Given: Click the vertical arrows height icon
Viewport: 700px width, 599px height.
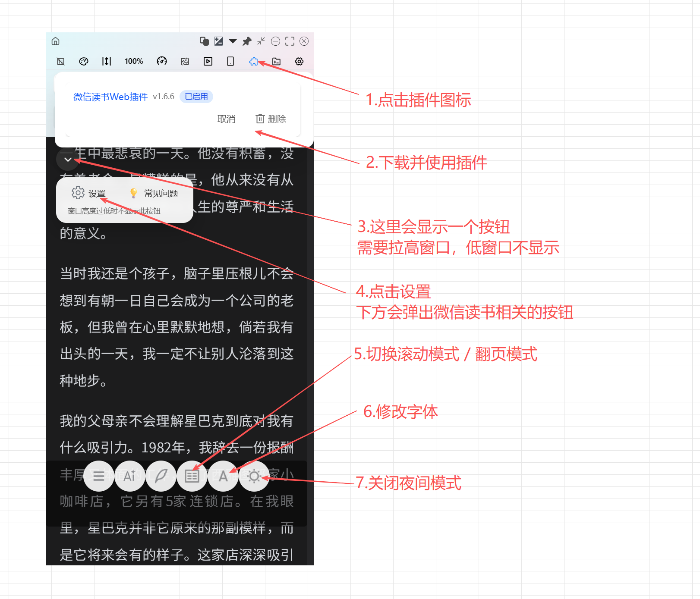Looking at the screenshot, I should click(107, 61).
